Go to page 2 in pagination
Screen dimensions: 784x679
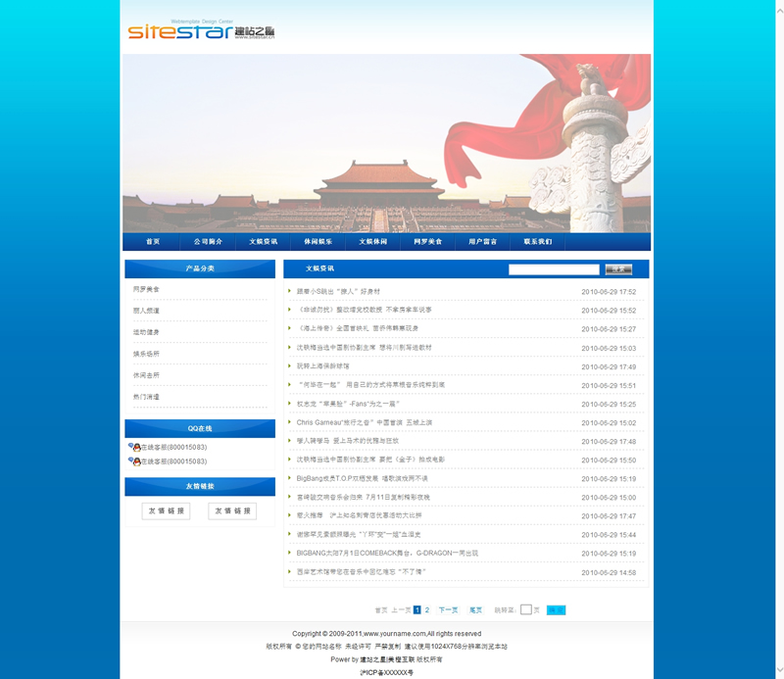[x=427, y=609]
